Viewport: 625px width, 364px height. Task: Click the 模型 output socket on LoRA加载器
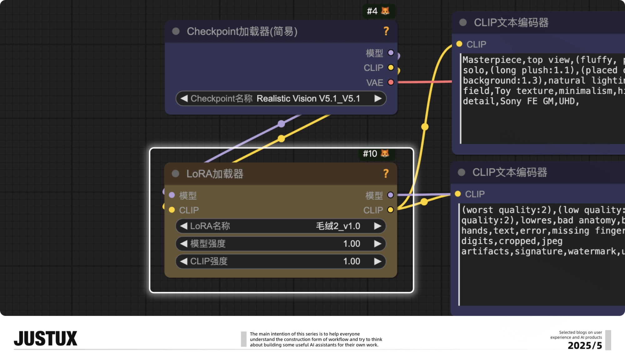391,195
